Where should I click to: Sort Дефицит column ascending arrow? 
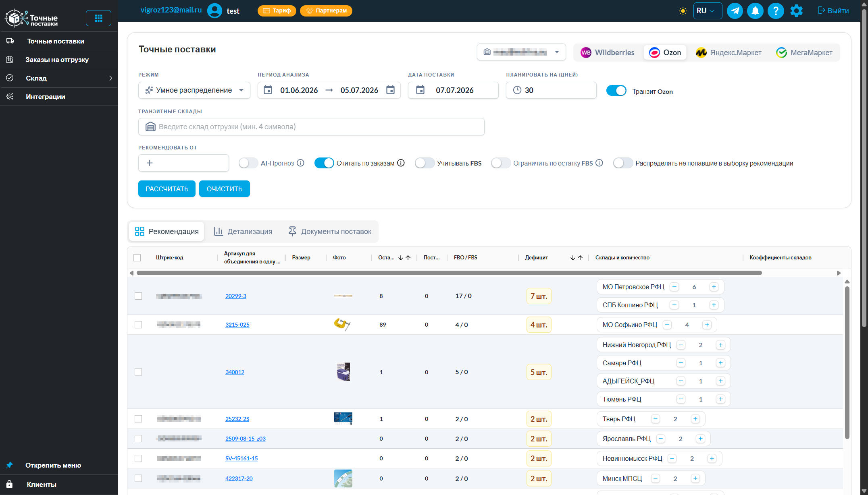click(580, 258)
